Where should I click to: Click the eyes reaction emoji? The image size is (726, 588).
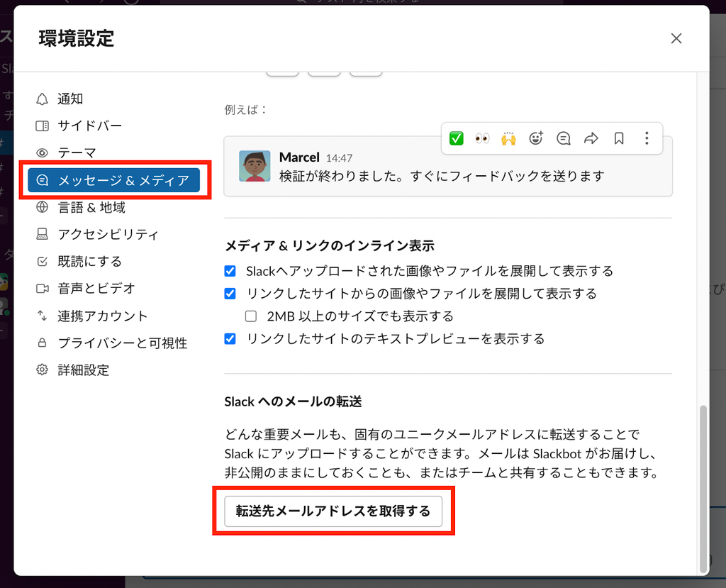(x=482, y=138)
